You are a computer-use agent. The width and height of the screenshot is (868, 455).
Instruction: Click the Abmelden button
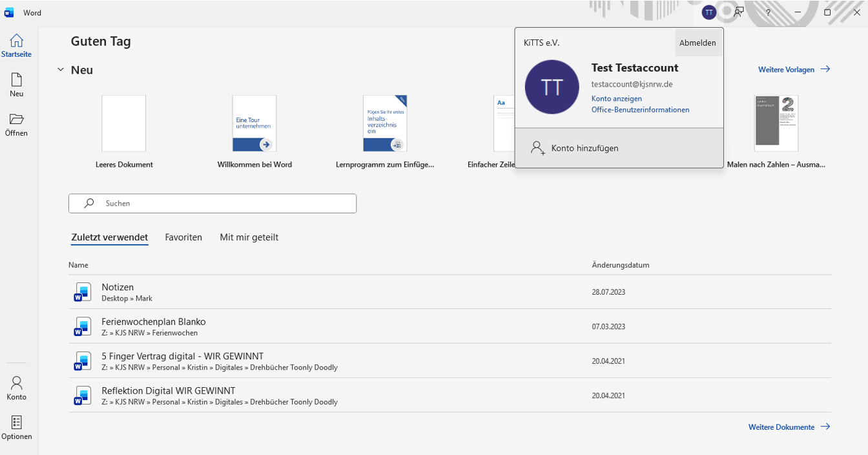(697, 43)
